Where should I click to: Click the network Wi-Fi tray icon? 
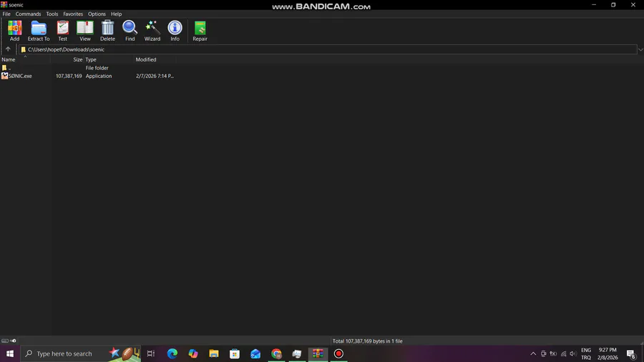click(x=564, y=354)
